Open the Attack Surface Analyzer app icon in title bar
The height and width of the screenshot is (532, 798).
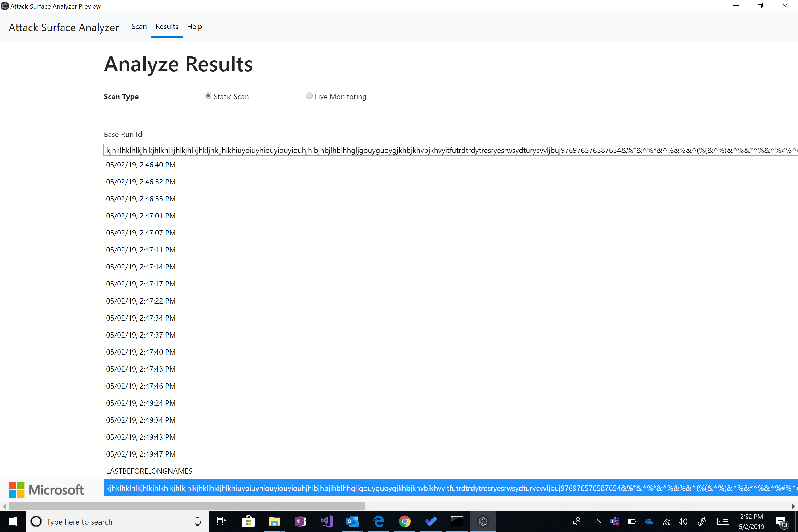(5, 5)
